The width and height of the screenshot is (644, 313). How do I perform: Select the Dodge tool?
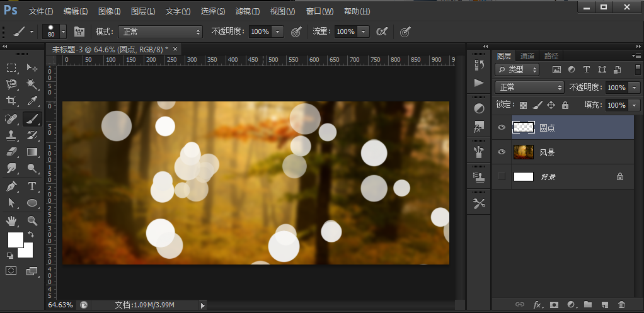[x=32, y=168]
